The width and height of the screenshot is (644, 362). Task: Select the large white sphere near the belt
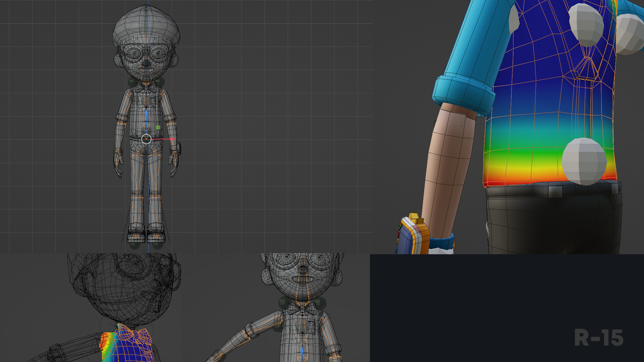[584, 161]
